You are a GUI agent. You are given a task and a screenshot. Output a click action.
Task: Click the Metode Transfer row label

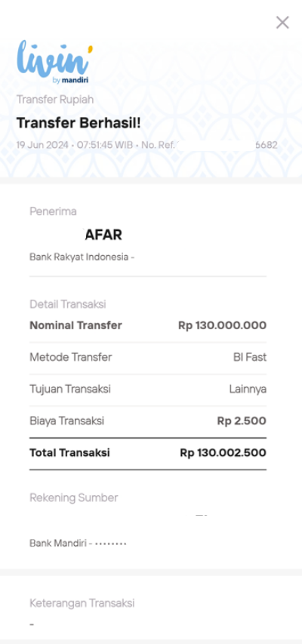[x=71, y=357]
